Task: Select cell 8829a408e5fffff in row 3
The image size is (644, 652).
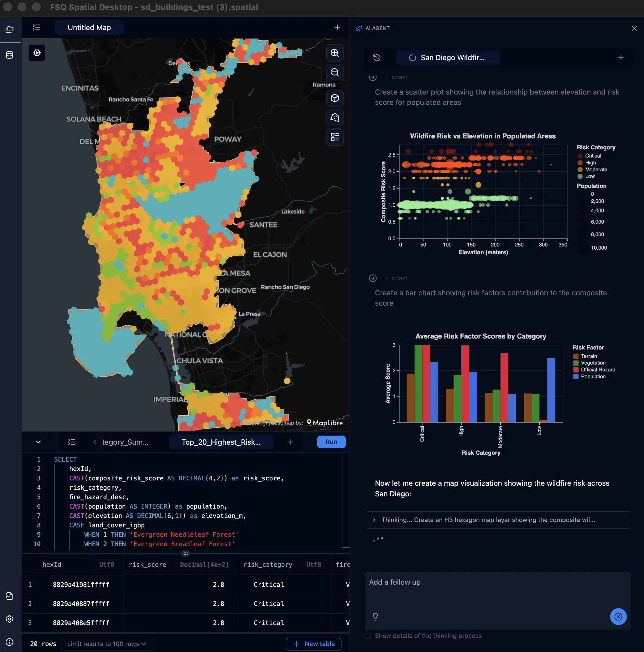Action: point(81,623)
